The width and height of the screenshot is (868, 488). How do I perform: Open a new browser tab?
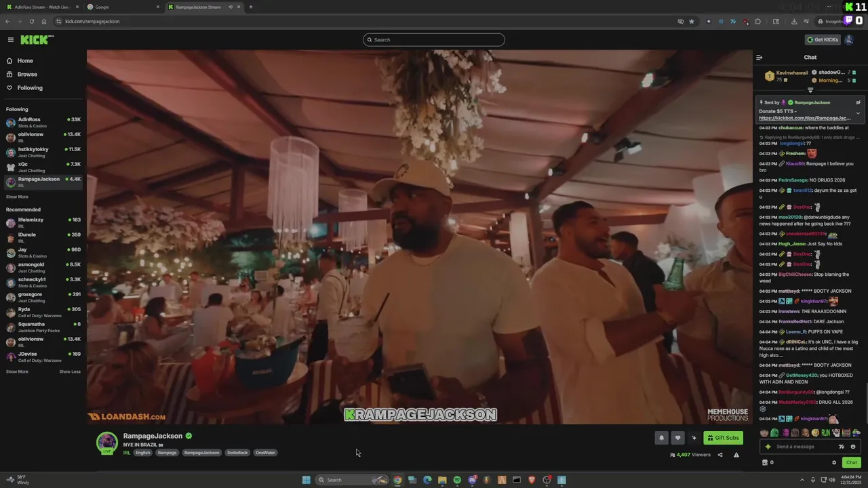click(x=251, y=7)
